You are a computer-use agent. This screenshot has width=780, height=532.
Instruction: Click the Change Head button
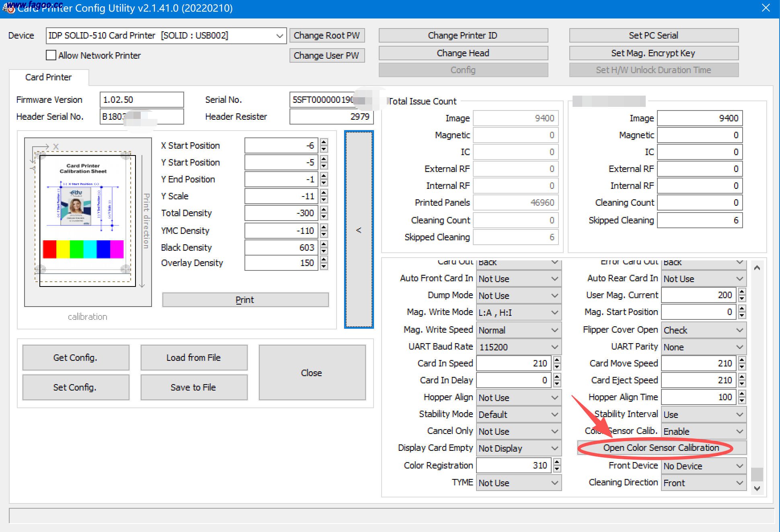(463, 53)
